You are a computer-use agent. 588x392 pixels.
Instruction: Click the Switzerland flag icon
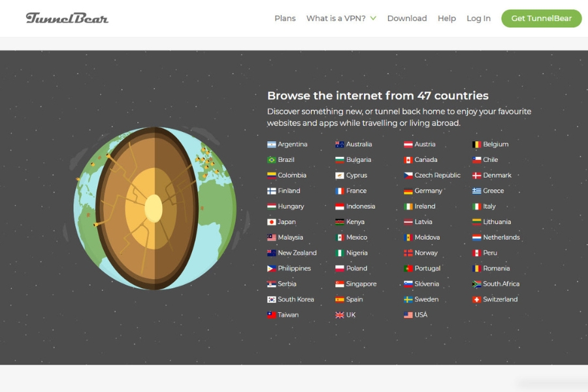[476, 299]
